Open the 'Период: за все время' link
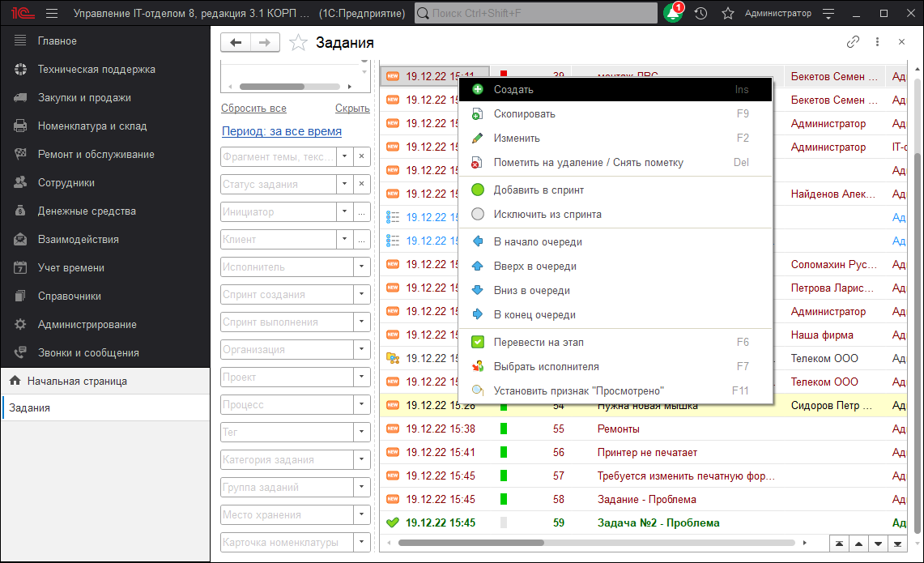The width and height of the screenshot is (924, 563). click(281, 131)
